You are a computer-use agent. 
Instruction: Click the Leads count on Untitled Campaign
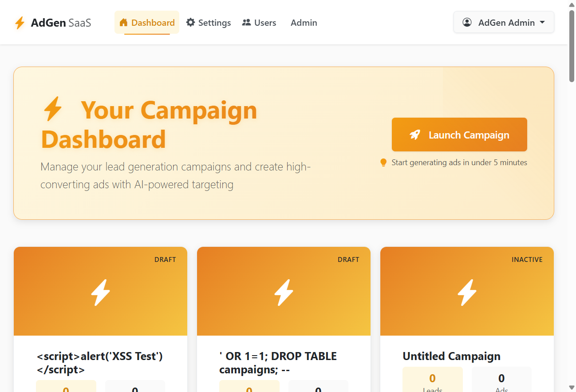point(433,379)
